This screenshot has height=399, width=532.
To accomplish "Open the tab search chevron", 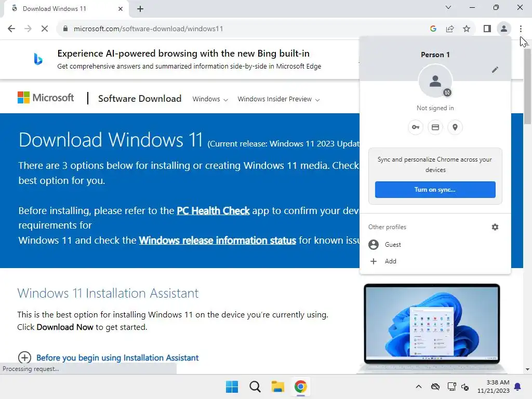I will 448,7.
